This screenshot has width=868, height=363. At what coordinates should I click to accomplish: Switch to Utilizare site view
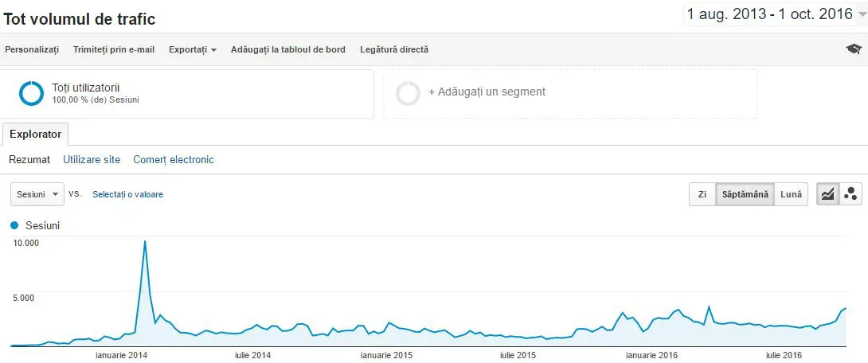tap(92, 159)
